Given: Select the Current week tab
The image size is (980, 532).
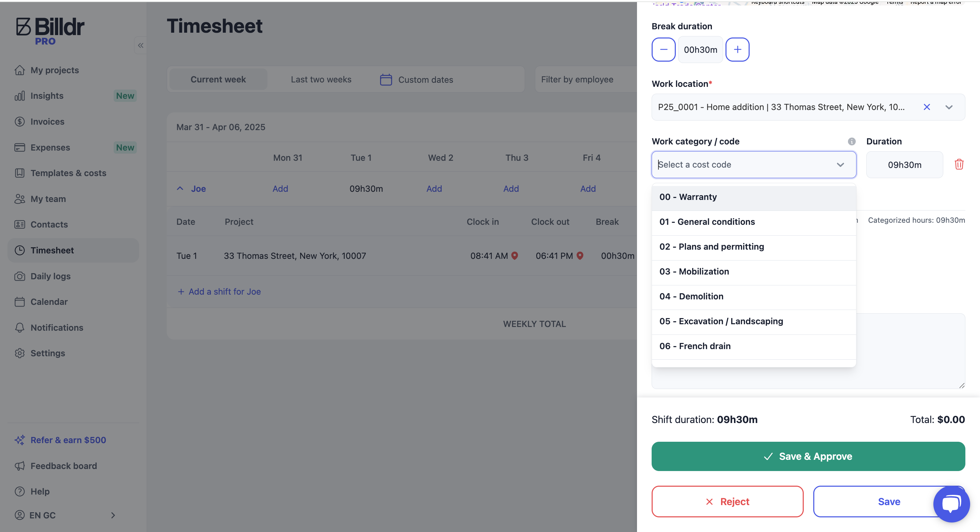Looking at the screenshot, I should point(218,79).
